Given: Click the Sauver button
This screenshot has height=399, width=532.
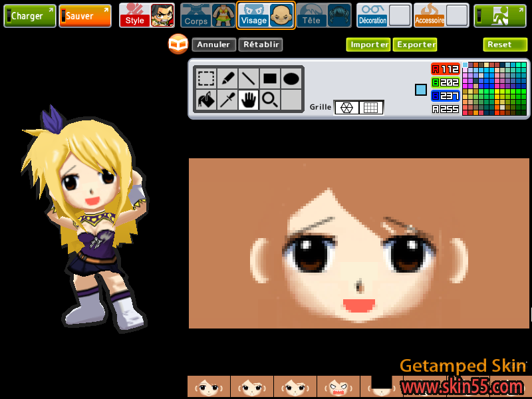Looking at the screenshot, I should [x=85, y=16].
